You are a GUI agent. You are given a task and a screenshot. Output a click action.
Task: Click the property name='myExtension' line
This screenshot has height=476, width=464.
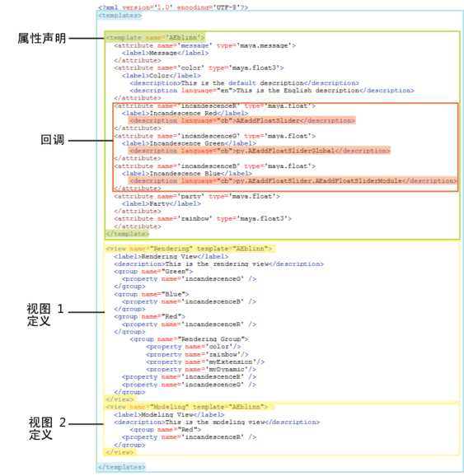205,362
